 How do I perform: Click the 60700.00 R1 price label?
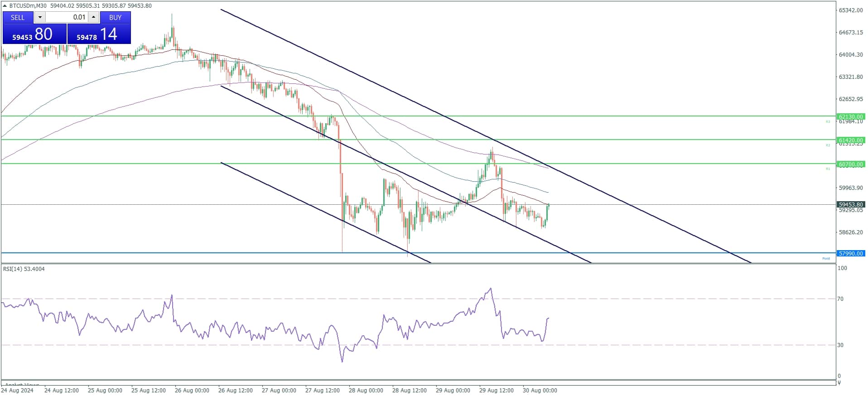[850, 164]
